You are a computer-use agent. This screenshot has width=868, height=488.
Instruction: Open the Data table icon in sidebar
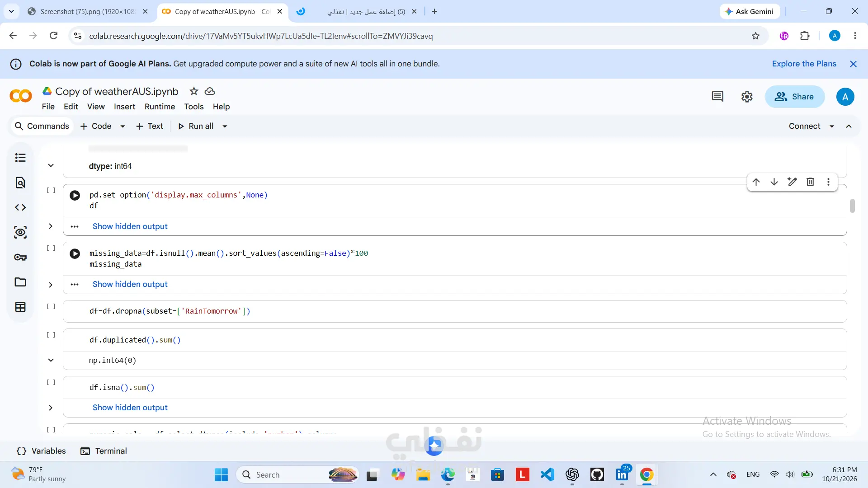pyautogui.click(x=20, y=307)
